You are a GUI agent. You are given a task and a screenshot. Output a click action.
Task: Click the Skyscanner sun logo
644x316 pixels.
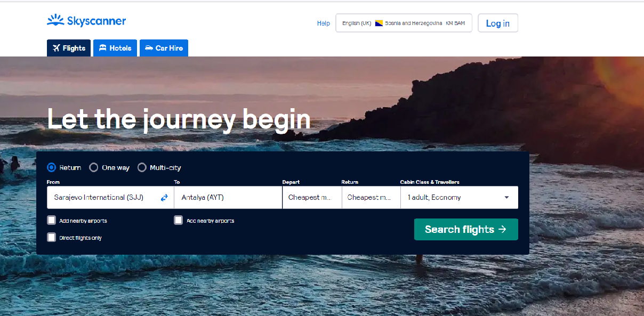(55, 21)
